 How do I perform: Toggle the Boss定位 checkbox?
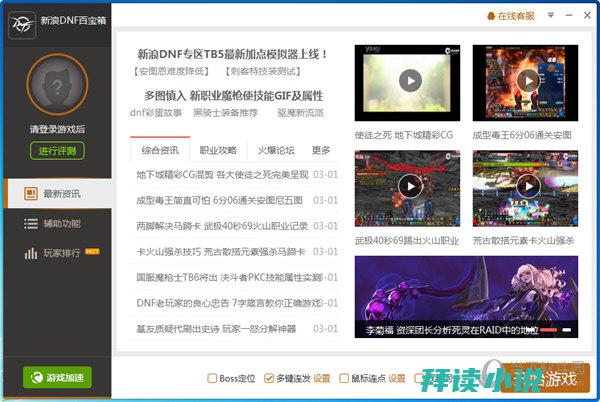coord(212,378)
